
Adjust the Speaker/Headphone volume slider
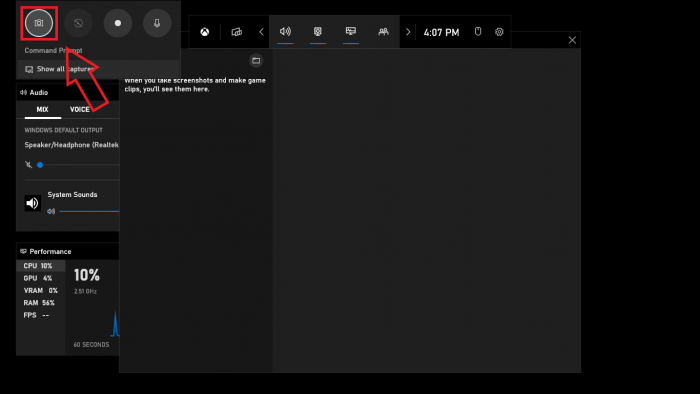(x=79, y=165)
